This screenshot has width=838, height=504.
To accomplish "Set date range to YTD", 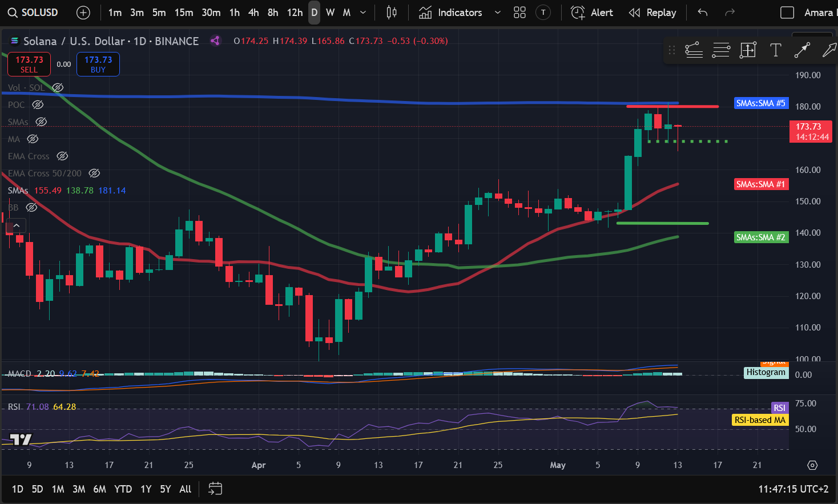I will click(123, 489).
